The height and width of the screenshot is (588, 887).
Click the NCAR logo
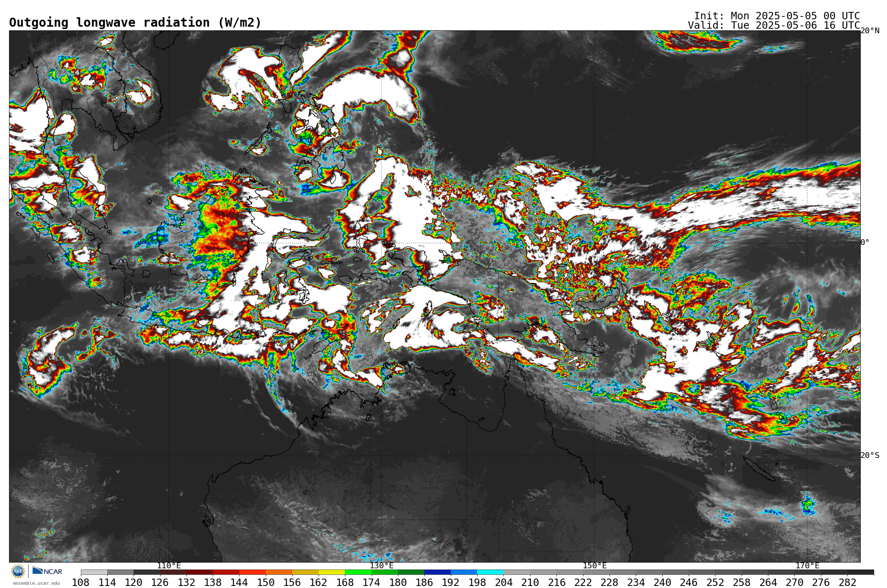point(47,571)
